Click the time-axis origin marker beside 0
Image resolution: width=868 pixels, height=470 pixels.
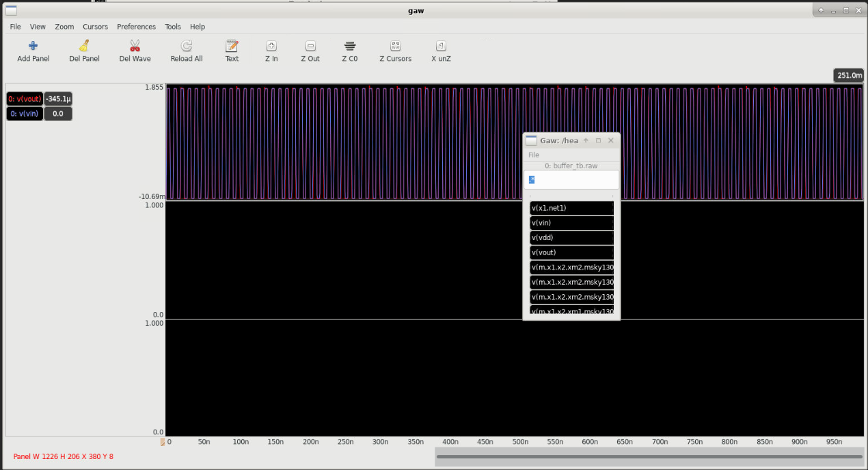click(163, 442)
